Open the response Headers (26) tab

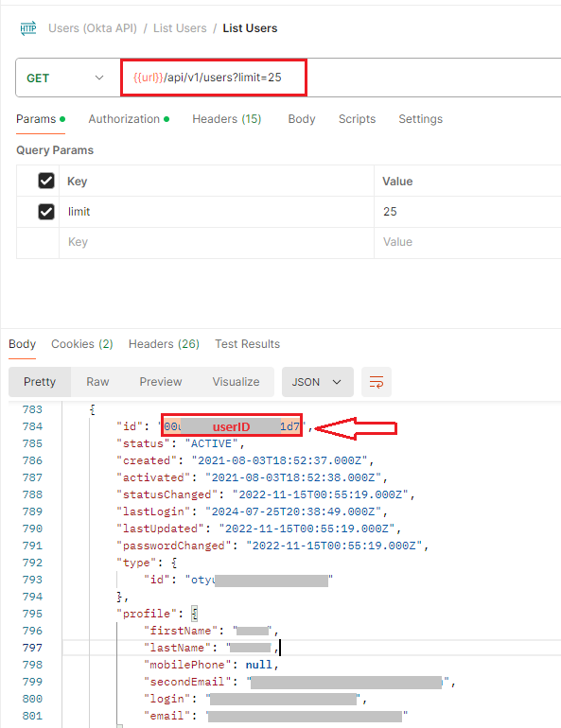[164, 344]
